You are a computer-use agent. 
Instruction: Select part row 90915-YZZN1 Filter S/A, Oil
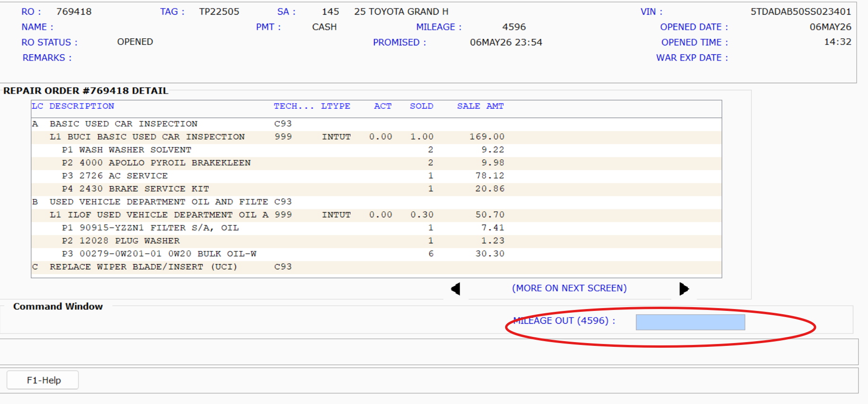[376, 228]
